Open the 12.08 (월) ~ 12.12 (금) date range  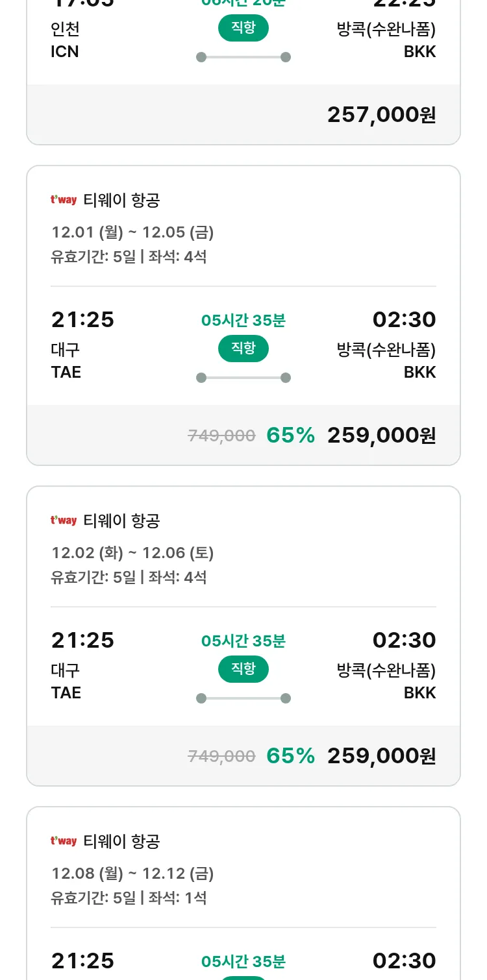click(132, 874)
